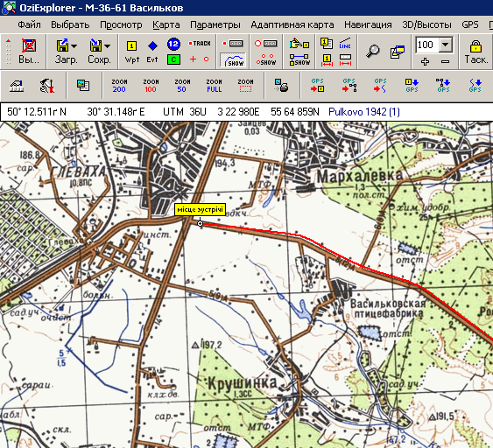Open the 3D/Высоты menu
The width and height of the screenshot is (493, 448).
(x=427, y=24)
